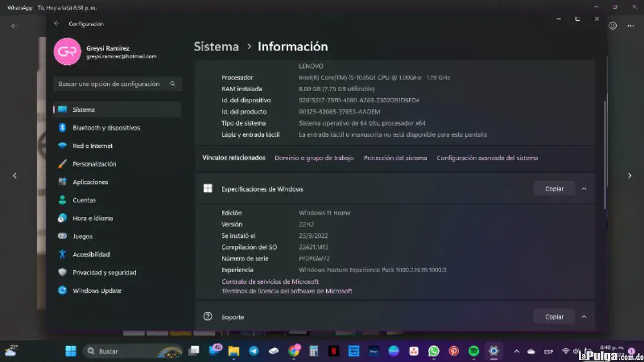Navigate to Sistema breadcrumb

(x=216, y=46)
